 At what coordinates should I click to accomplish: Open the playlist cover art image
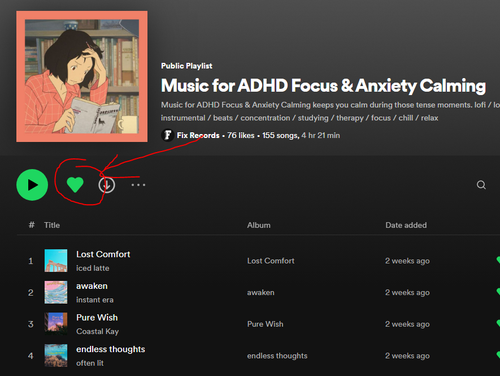pos(82,76)
